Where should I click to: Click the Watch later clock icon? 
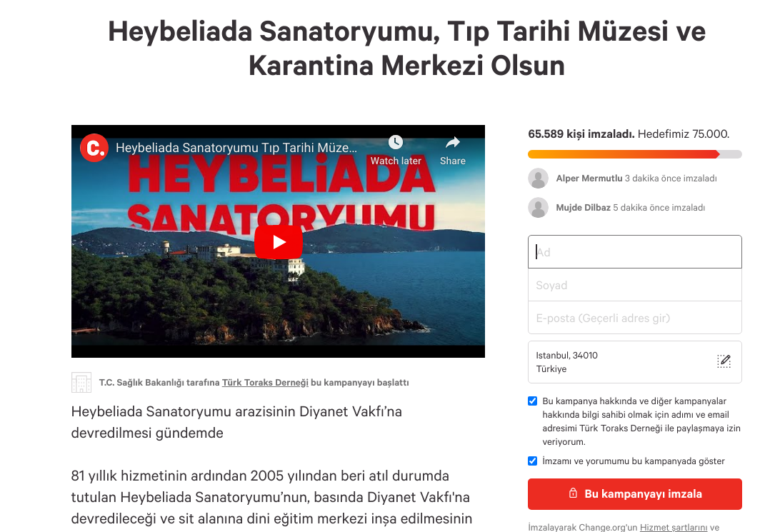coord(396,142)
